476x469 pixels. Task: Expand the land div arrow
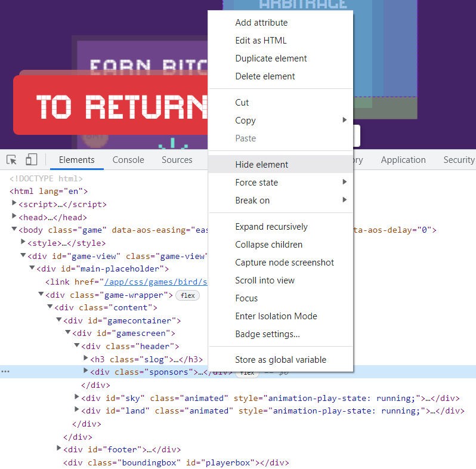(77, 409)
